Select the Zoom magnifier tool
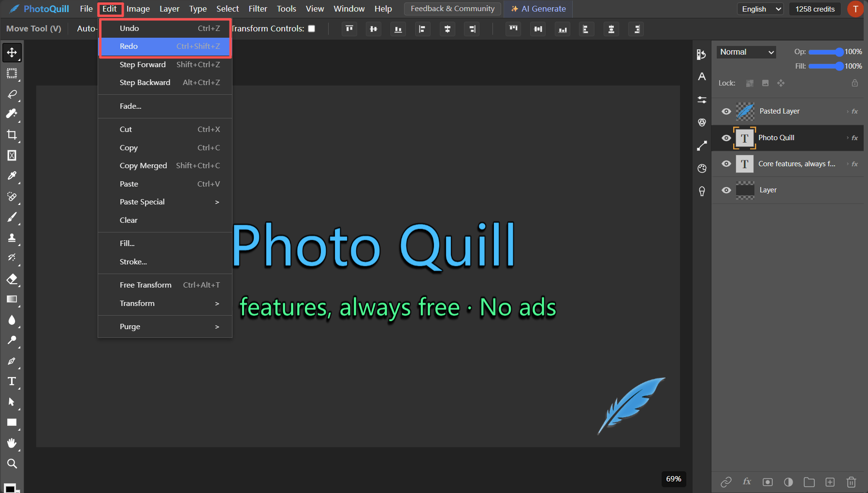Viewport: 868px width, 493px height. point(12,464)
